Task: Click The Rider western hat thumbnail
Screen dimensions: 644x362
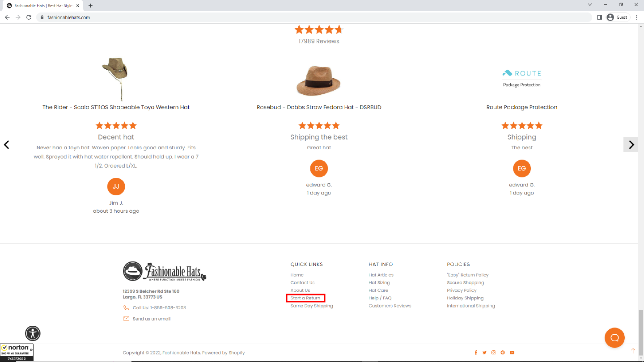Action: (x=116, y=79)
